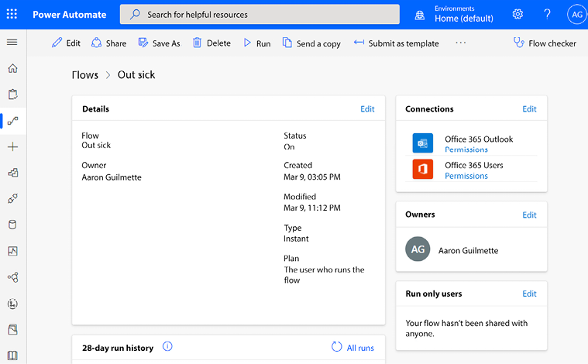Open Learn book icon in sidebar
The width and height of the screenshot is (588, 364).
coord(12,355)
